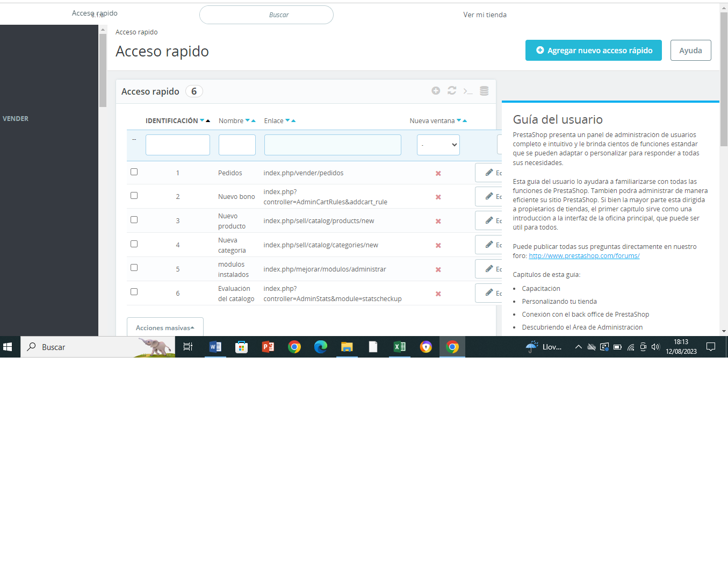This screenshot has height=585, width=728.
Task: Toggle Nueva ventana status for Nuevo producto
Action: click(438, 221)
